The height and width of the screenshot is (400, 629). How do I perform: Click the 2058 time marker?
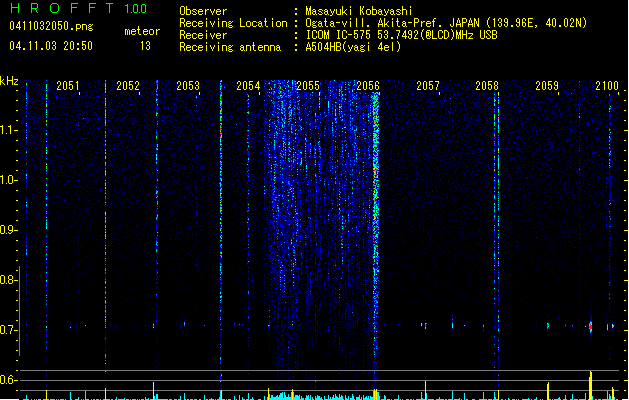click(x=487, y=85)
